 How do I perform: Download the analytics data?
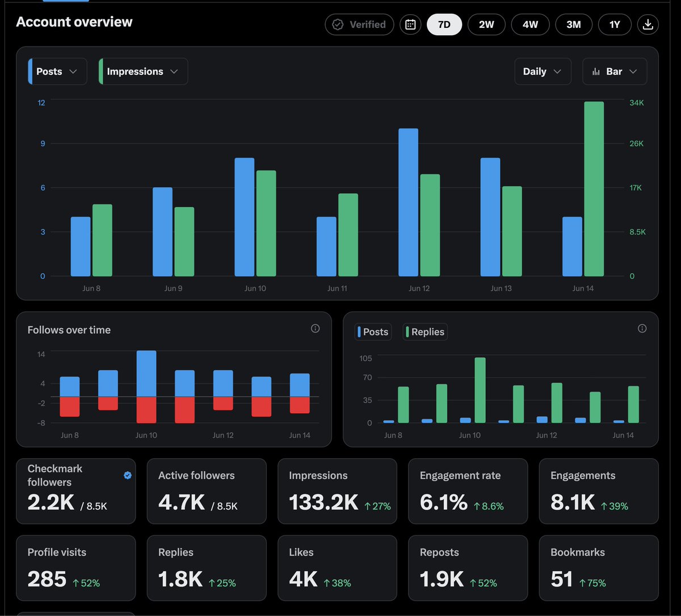tap(648, 24)
